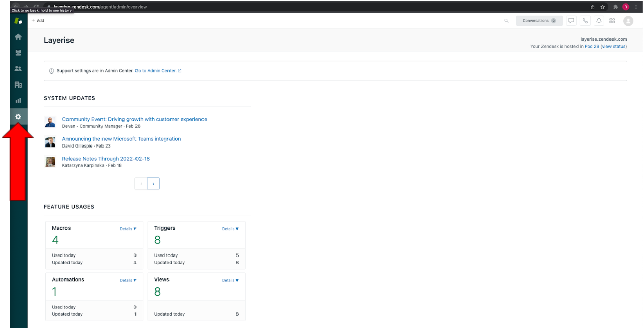
Task: Open the Views icon in sidebar
Action: pyautogui.click(x=18, y=52)
